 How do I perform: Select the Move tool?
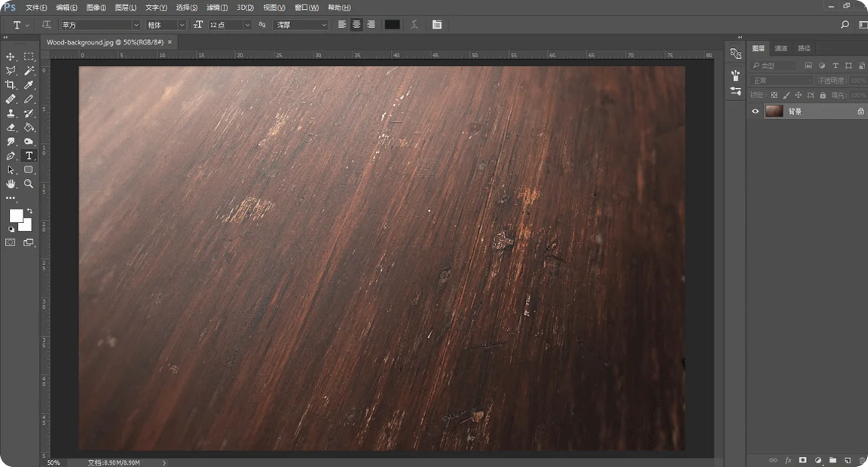pos(11,56)
